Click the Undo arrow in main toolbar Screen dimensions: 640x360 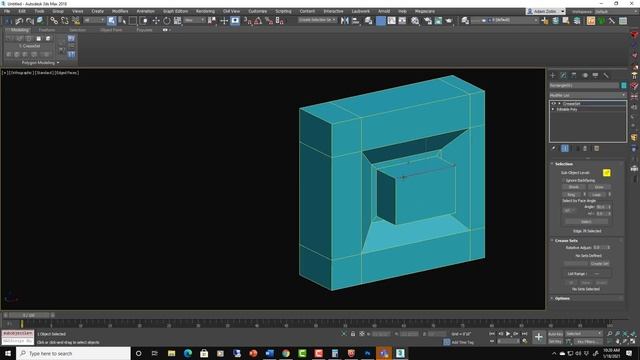(19, 20)
